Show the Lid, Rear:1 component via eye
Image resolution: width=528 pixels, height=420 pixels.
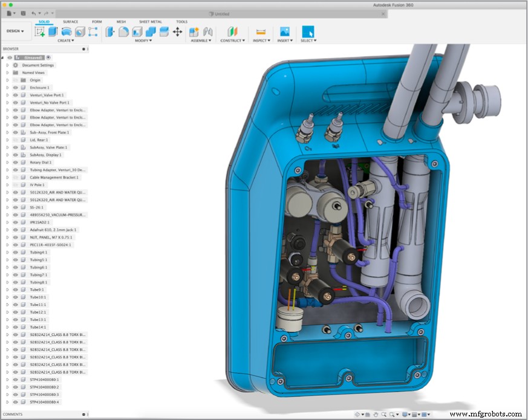click(15, 140)
